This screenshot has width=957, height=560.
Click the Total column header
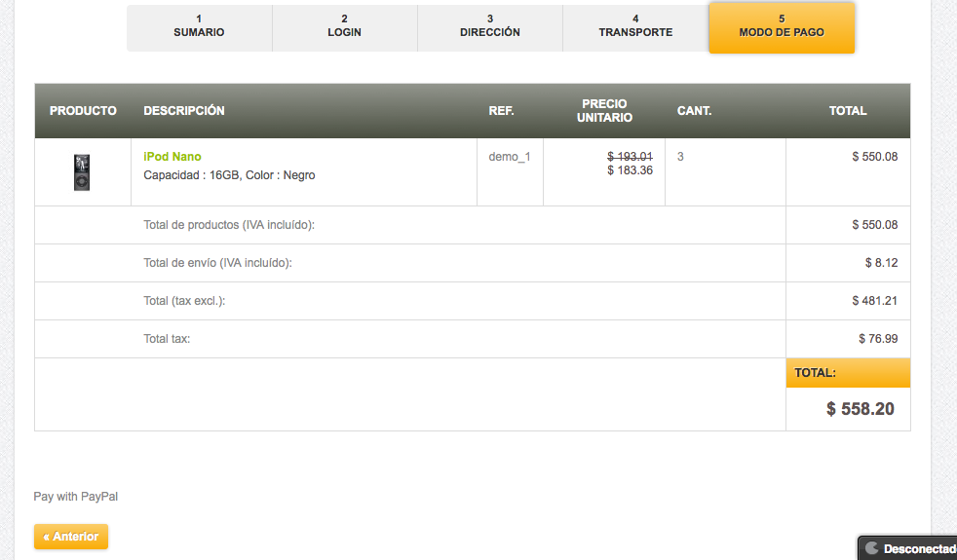(848, 110)
